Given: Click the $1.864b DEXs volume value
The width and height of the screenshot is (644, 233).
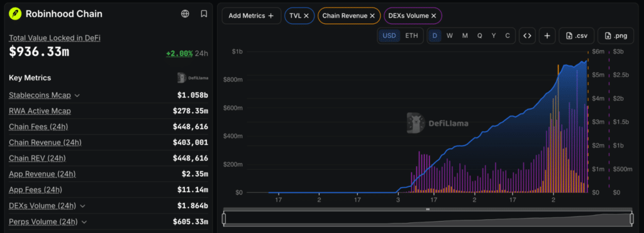Looking at the screenshot, I should point(192,206).
